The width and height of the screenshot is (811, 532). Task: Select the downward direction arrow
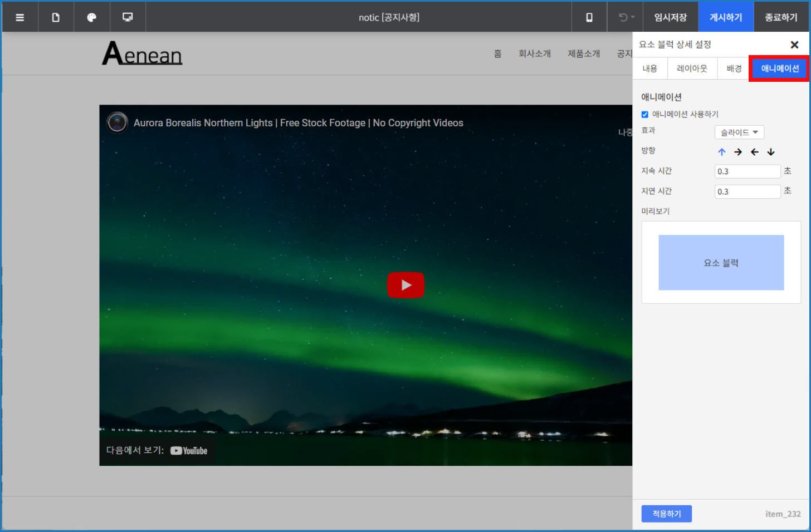click(x=771, y=152)
